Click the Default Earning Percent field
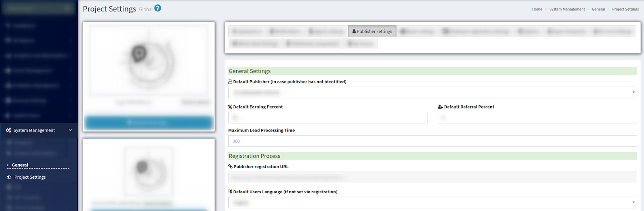The width and height of the screenshot is (644, 211). click(328, 118)
